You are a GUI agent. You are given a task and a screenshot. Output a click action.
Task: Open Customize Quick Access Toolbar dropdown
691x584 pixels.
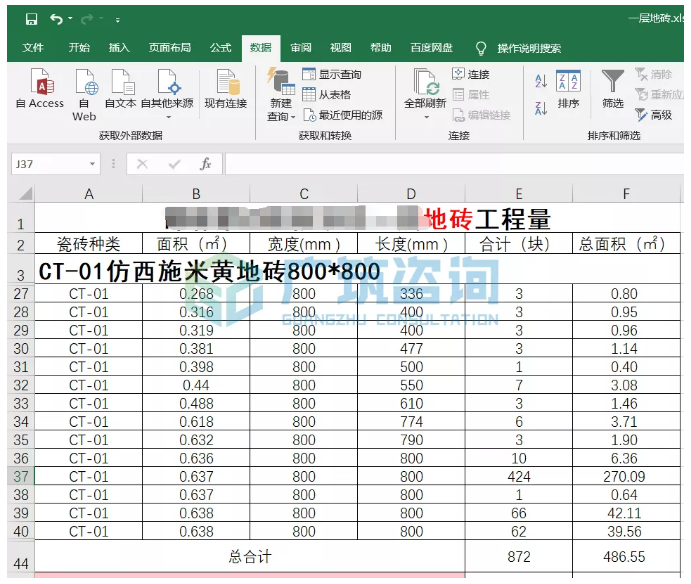[117, 20]
